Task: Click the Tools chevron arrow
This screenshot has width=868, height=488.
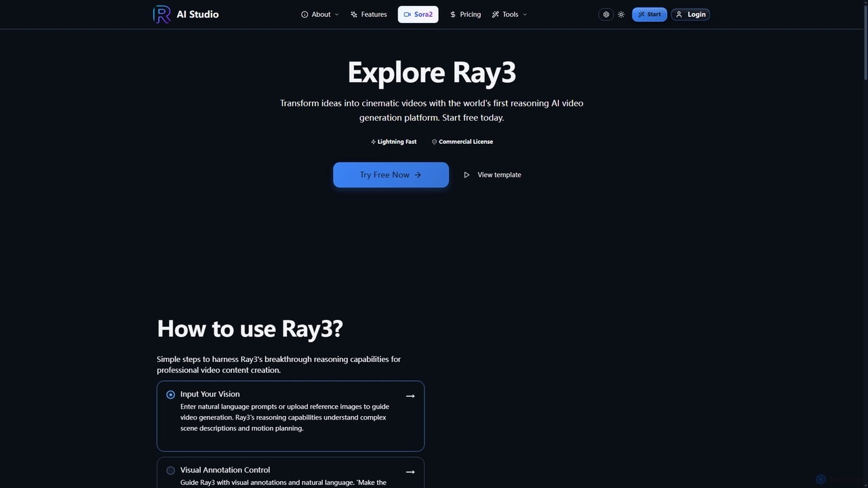Action: (525, 14)
